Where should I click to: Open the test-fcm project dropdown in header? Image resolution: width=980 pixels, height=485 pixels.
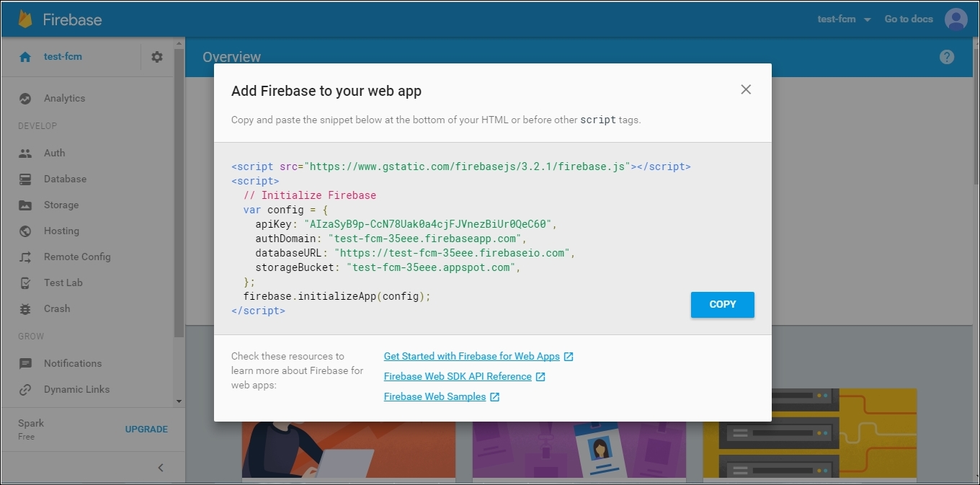click(844, 19)
